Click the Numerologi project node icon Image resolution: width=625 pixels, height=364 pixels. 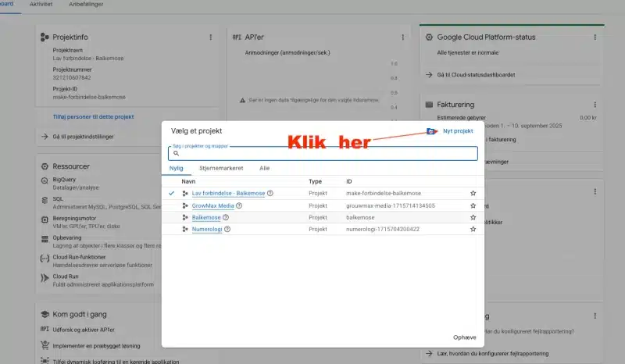pyautogui.click(x=185, y=230)
